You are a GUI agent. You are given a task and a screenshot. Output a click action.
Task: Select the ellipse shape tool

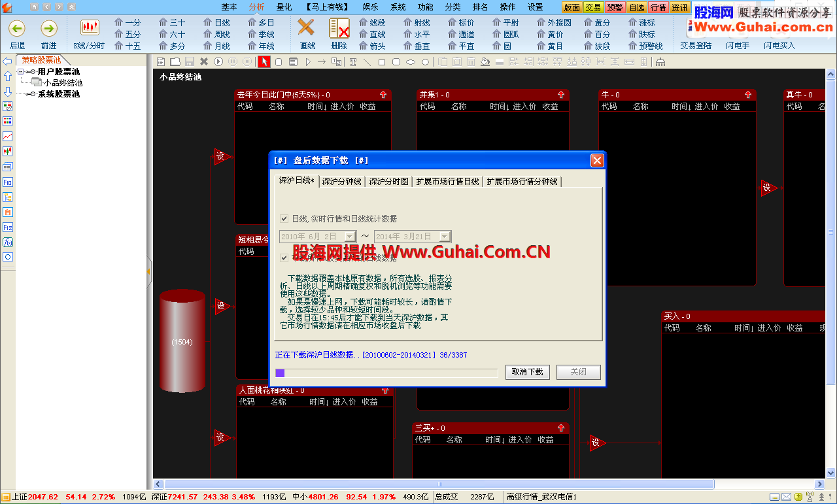coord(411,61)
